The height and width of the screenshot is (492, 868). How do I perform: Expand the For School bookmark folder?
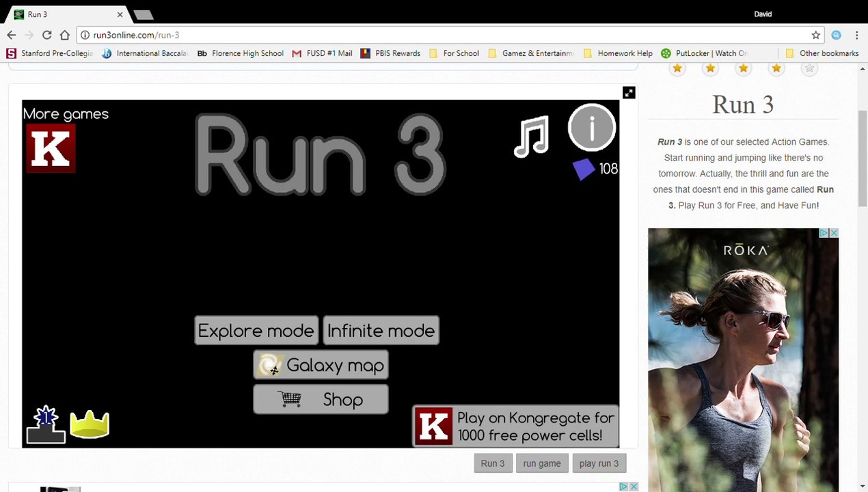click(x=454, y=53)
